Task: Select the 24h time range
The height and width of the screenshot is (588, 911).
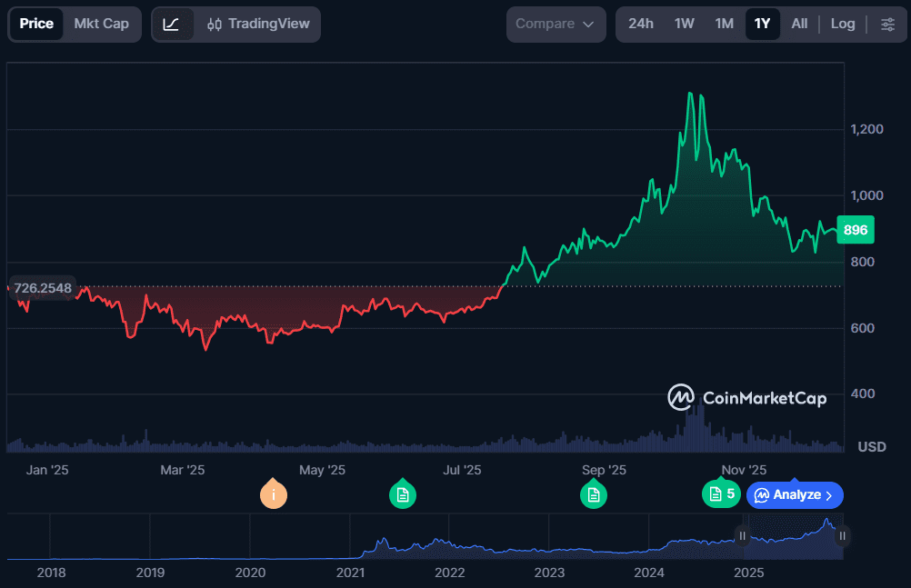Action: pyautogui.click(x=640, y=24)
